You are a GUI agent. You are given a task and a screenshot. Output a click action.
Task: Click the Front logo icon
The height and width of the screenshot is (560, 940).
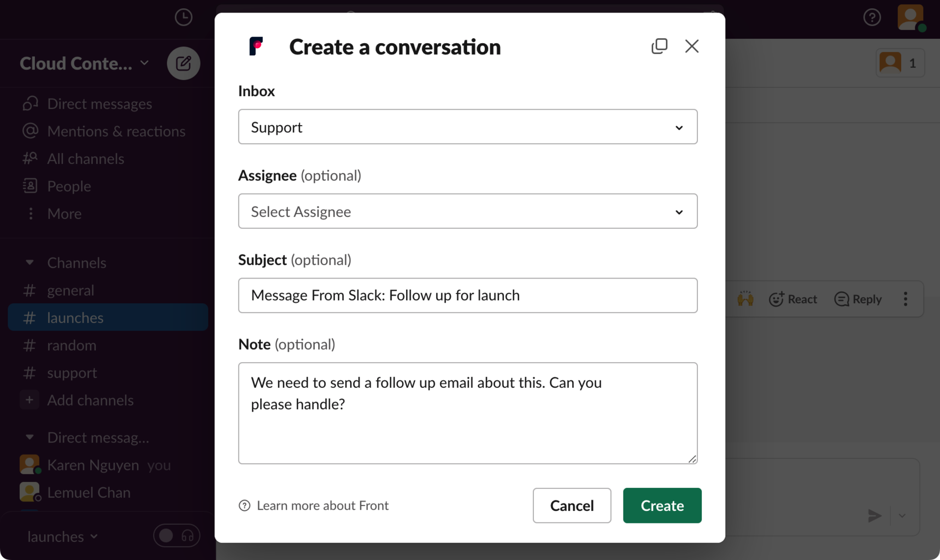[256, 46]
